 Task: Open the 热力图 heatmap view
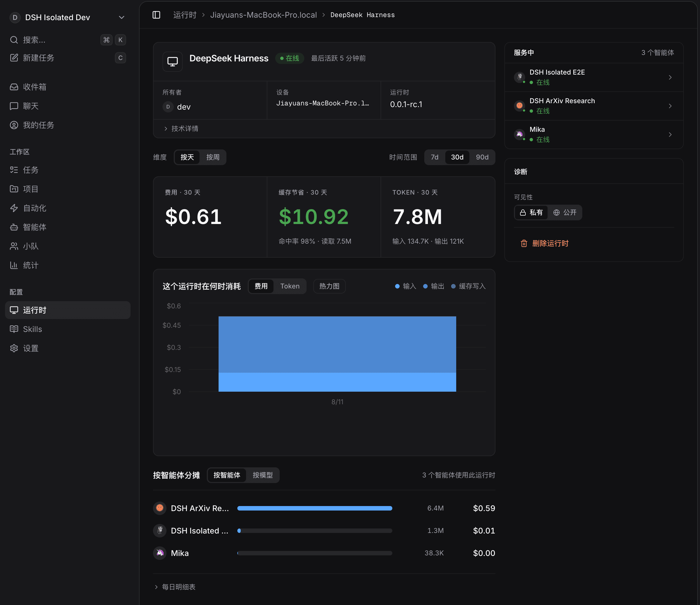click(x=329, y=286)
